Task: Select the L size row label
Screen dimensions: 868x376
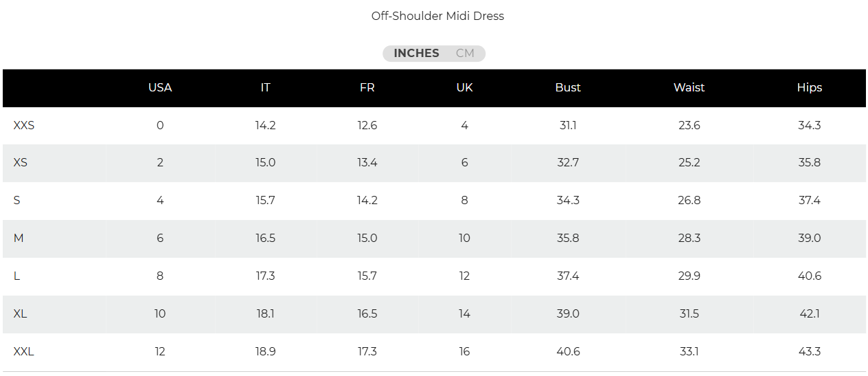Action: [17, 276]
